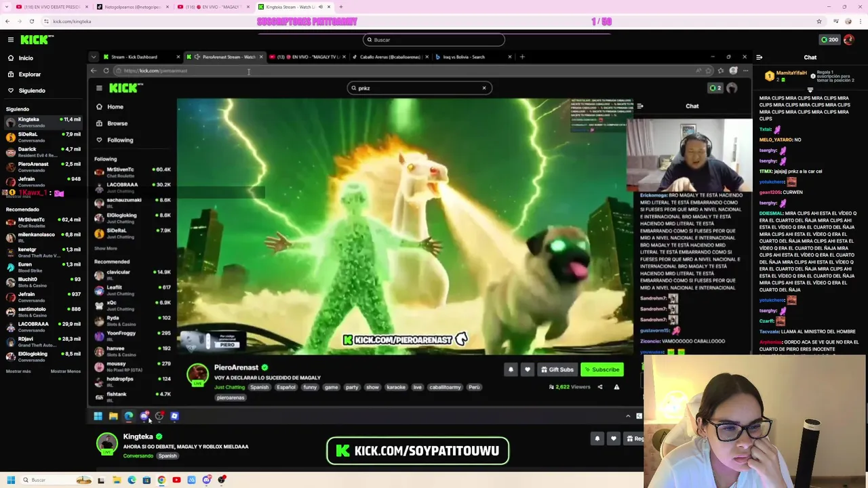The height and width of the screenshot is (488, 868).
Task: Click the green Subscribe button
Action: pyautogui.click(x=602, y=370)
